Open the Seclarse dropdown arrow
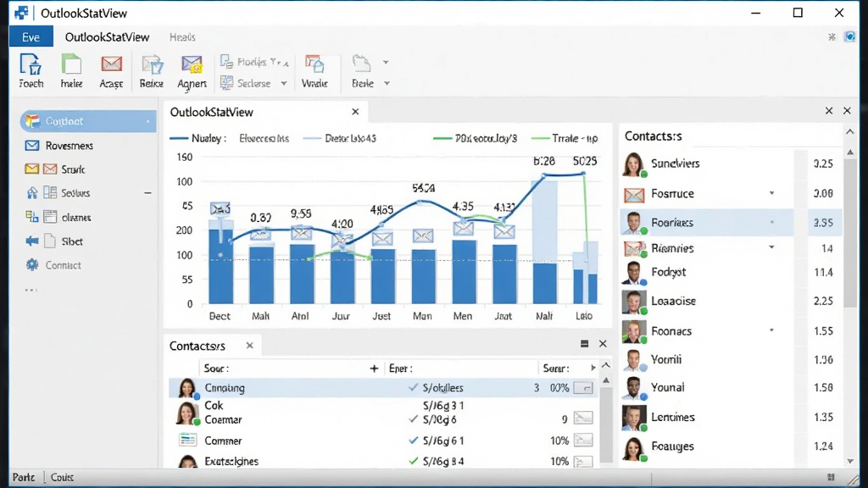The height and width of the screenshot is (488, 868). 284,84
